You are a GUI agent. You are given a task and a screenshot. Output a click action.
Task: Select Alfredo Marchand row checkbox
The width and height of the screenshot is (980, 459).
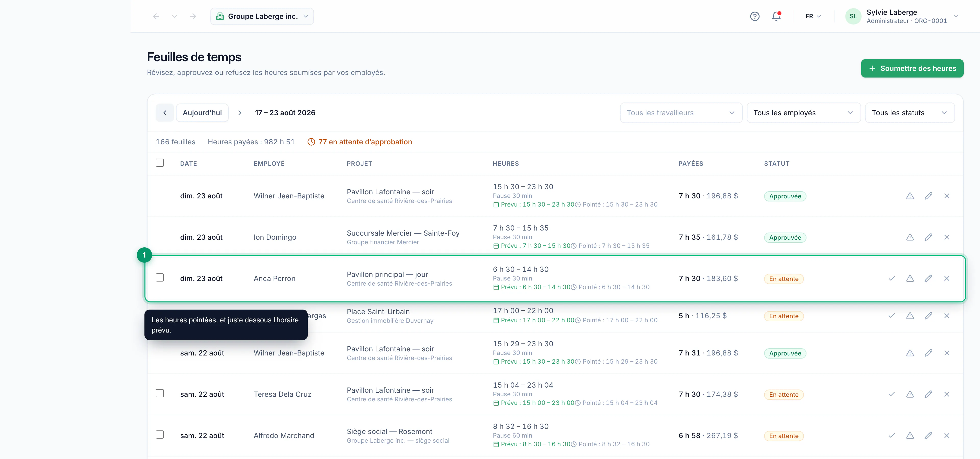tap(160, 435)
